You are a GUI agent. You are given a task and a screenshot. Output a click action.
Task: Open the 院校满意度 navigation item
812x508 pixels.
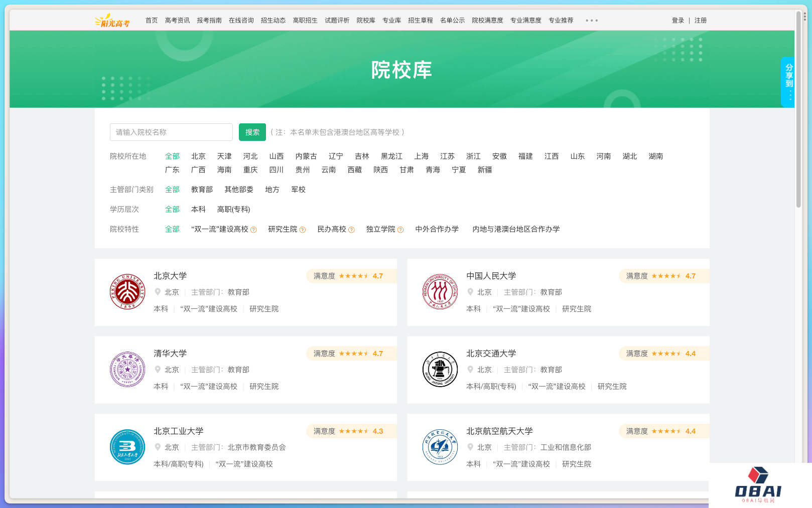click(487, 21)
